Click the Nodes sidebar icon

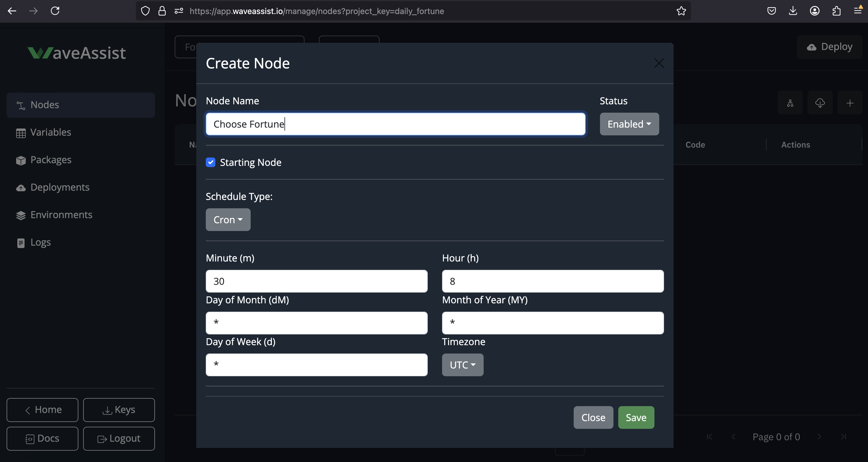pyautogui.click(x=21, y=105)
